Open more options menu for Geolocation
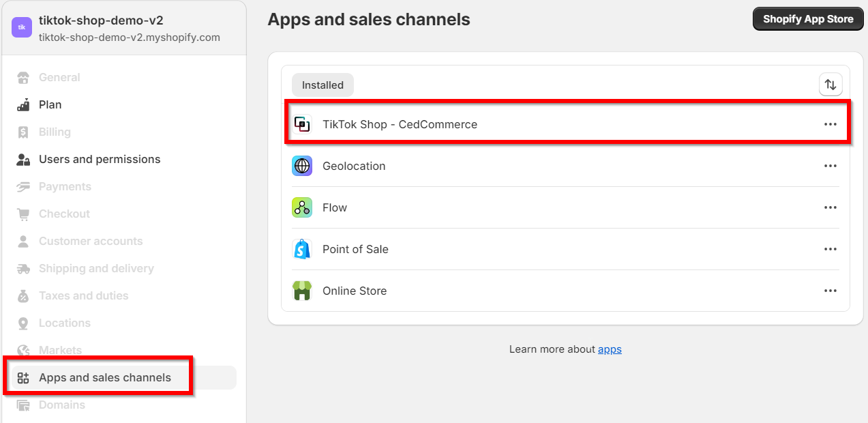Image resolution: width=868 pixels, height=423 pixels. pos(830,166)
